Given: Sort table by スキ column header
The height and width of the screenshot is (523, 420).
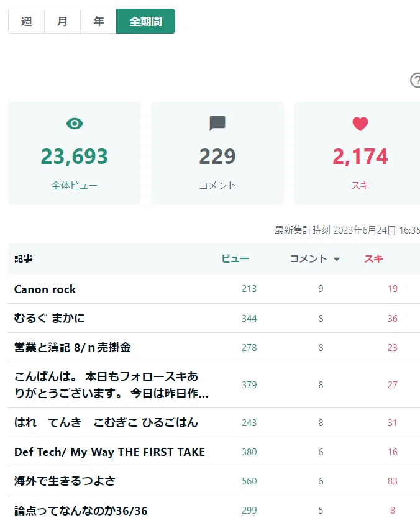Looking at the screenshot, I should pos(373,259).
